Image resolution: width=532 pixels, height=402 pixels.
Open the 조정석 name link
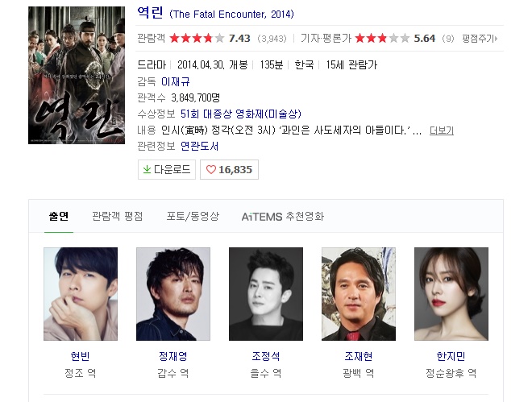click(x=266, y=356)
